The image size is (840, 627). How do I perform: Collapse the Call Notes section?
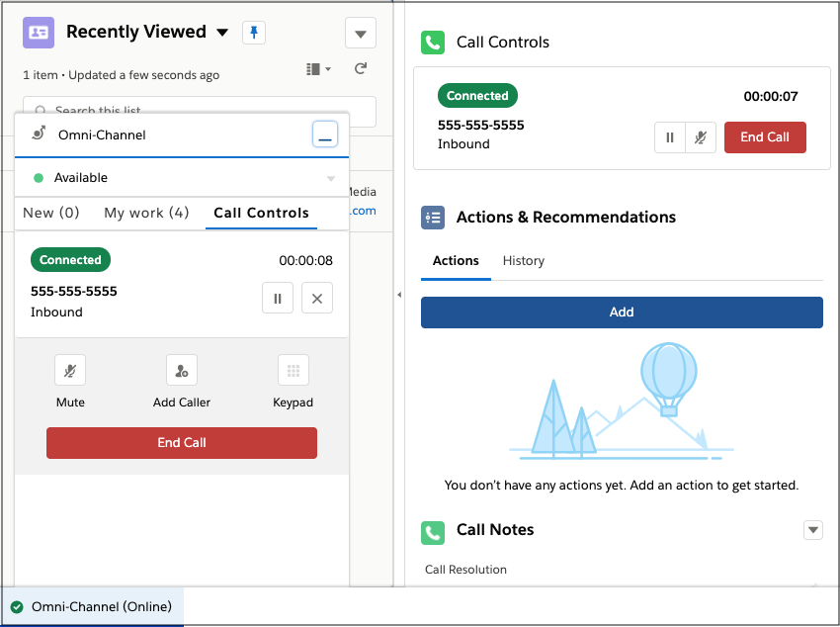tap(812, 530)
